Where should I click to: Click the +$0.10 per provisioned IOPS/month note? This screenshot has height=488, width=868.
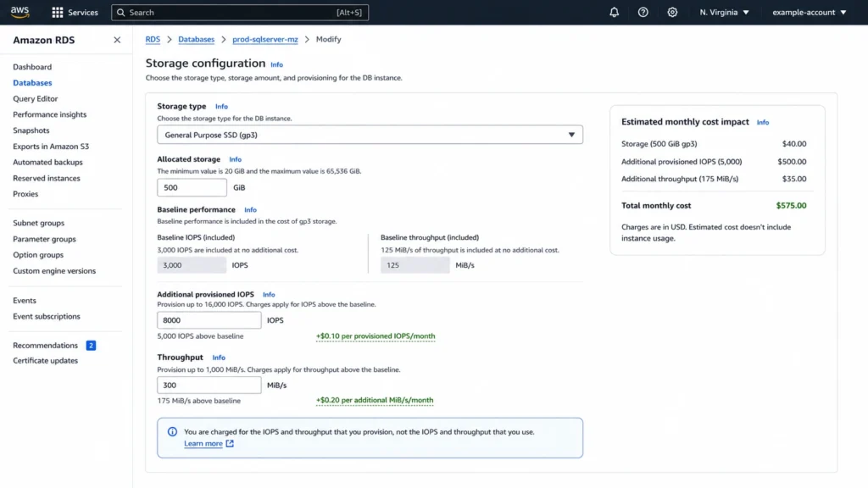(376, 335)
